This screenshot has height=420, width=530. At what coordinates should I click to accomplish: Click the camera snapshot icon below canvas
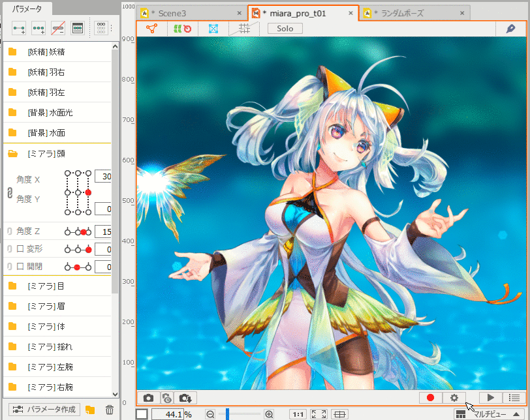[x=148, y=398]
